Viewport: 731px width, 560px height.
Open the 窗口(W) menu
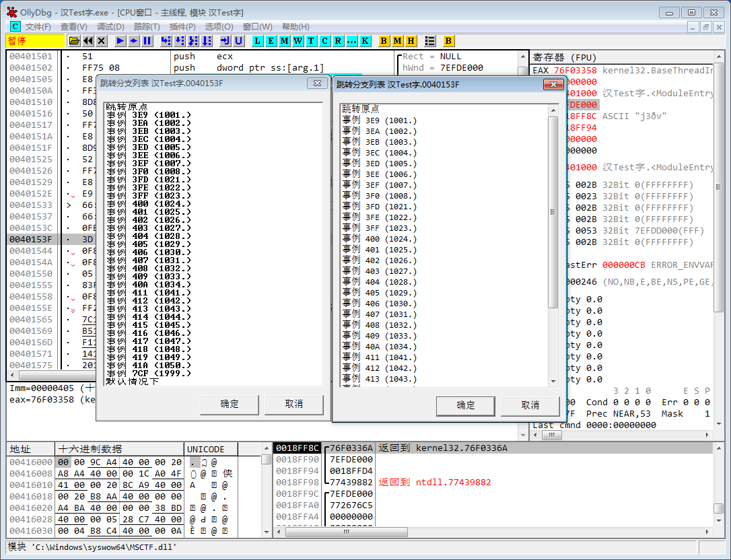pos(257,27)
